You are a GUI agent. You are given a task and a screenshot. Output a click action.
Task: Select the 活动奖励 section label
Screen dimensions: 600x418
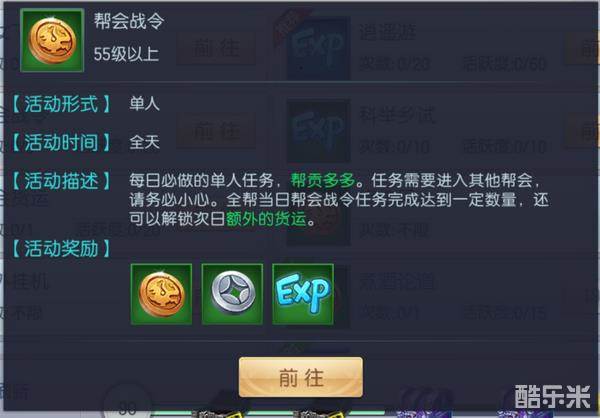coord(61,248)
